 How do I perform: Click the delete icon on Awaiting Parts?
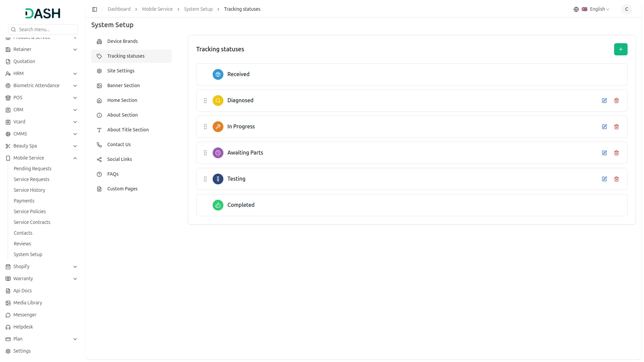(616, 153)
